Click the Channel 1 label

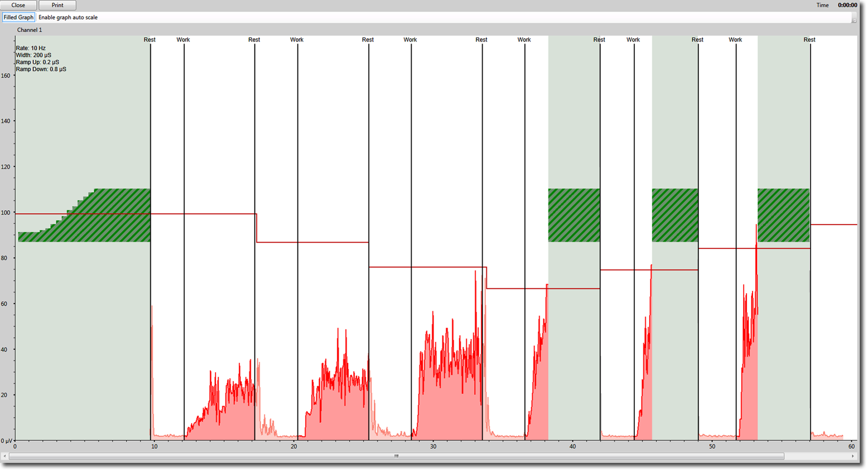[30, 30]
